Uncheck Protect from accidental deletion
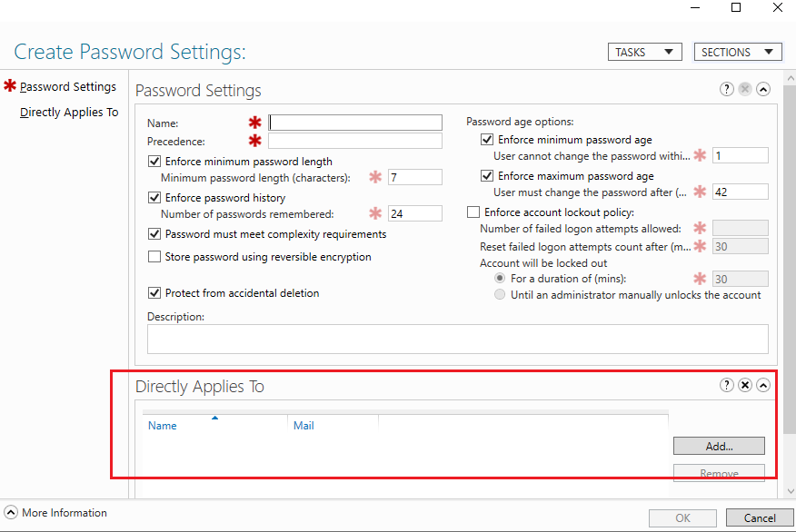 [x=154, y=292]
